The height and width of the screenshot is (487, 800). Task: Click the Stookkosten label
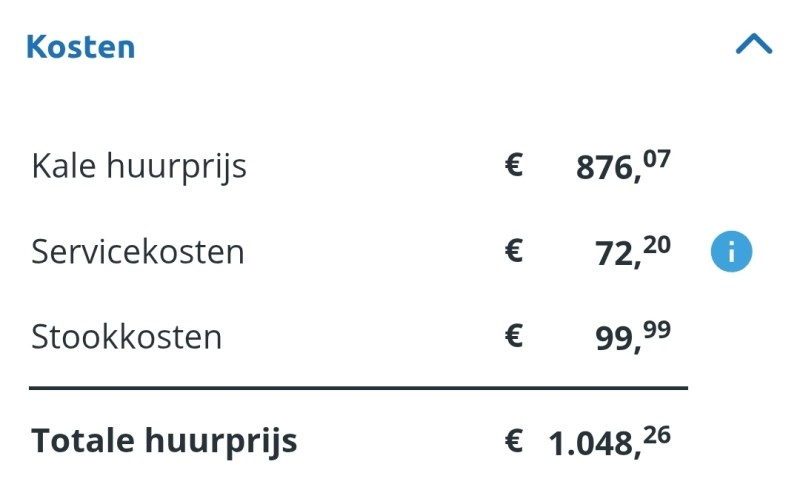[127, 337]
